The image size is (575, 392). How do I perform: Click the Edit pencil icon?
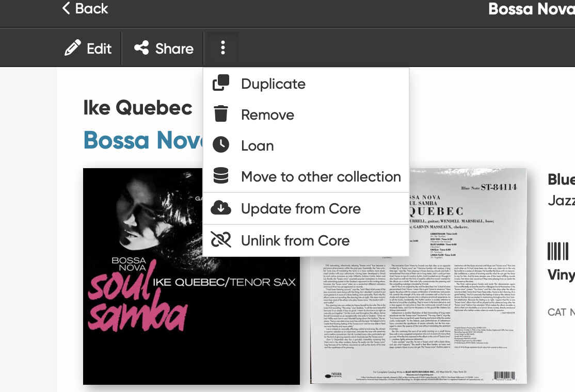pyautogui.click(x=73, y=48)
